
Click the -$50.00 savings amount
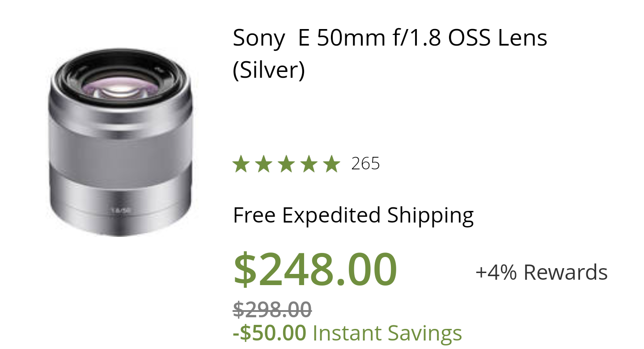270,333
